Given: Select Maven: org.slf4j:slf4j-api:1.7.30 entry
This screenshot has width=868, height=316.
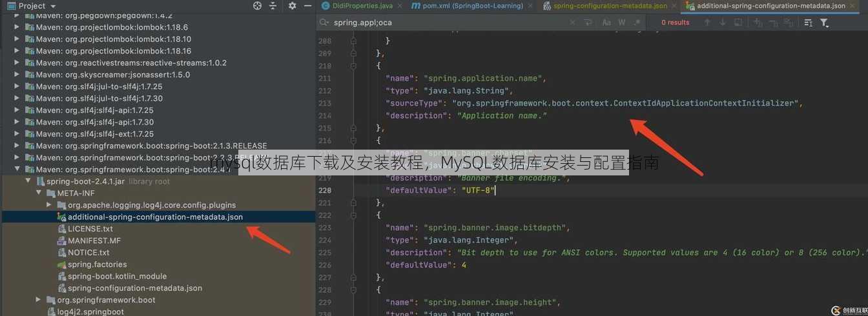Looking at the screenshot, I should pyautogui.click(x=95, y=122).
